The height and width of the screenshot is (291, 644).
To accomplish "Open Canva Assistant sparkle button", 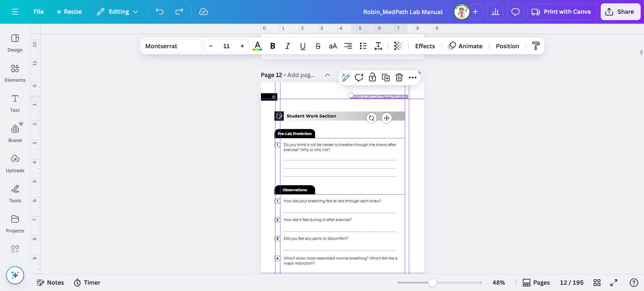I will coord(15,275).
